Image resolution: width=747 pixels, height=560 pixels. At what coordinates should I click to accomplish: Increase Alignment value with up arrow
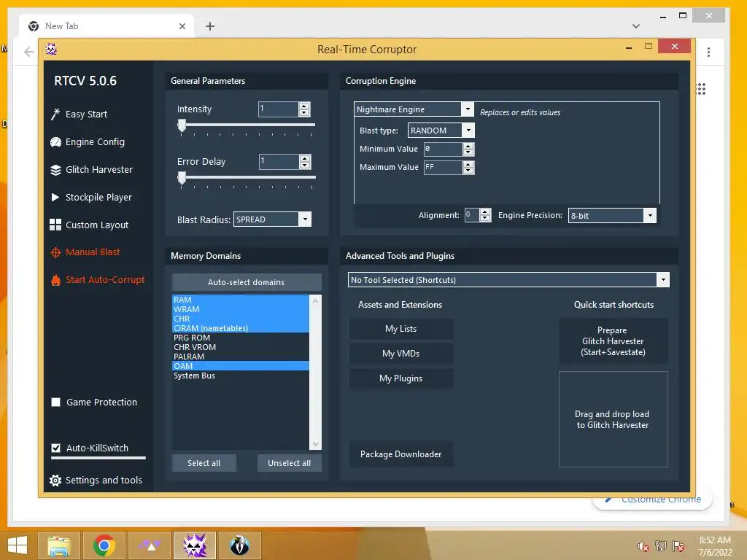pos(485,211)
